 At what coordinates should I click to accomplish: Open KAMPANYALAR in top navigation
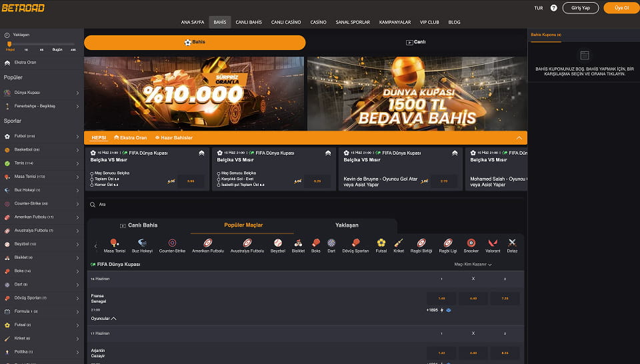pos(395,22)
